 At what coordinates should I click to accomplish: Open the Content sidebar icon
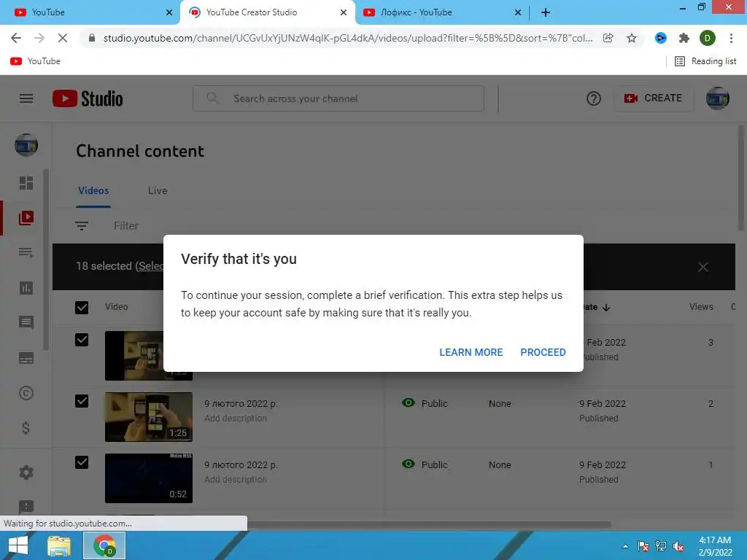(26, 217)
